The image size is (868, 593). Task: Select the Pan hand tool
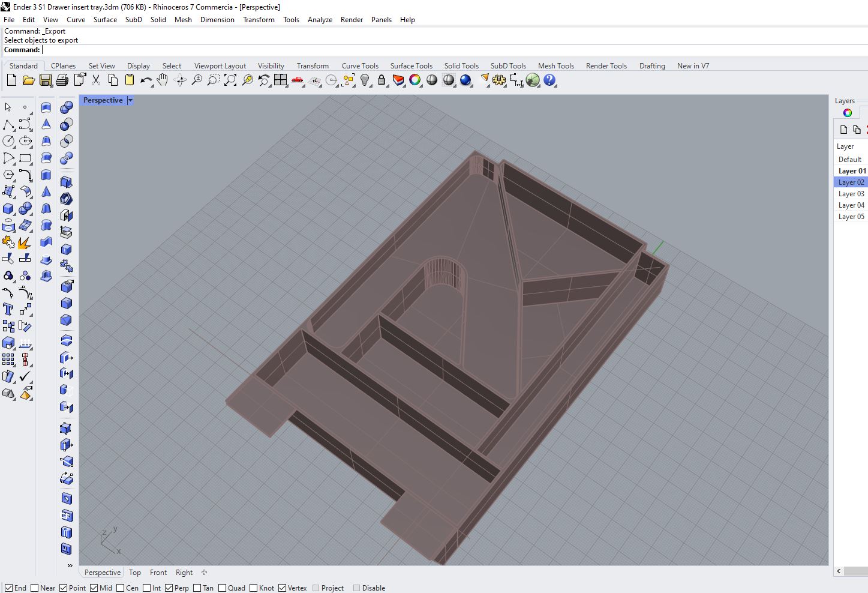[x=163, y=80]
